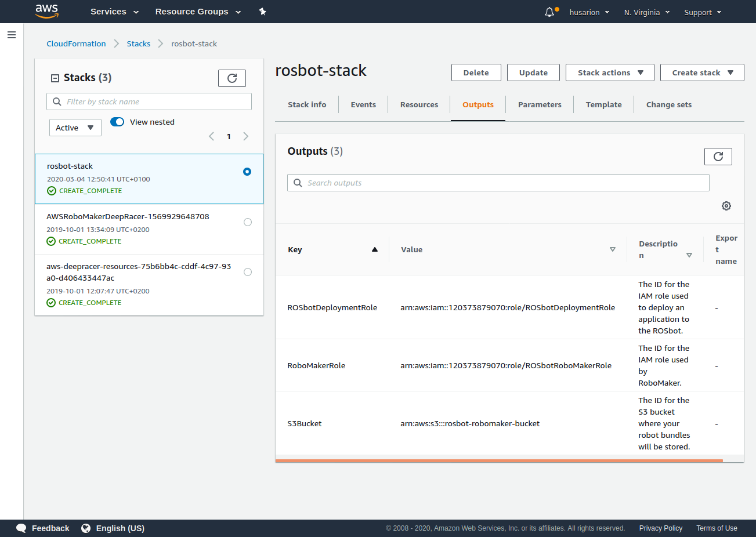
Task: Open the CloudFormation breadcrumb link
Action: 76,43
